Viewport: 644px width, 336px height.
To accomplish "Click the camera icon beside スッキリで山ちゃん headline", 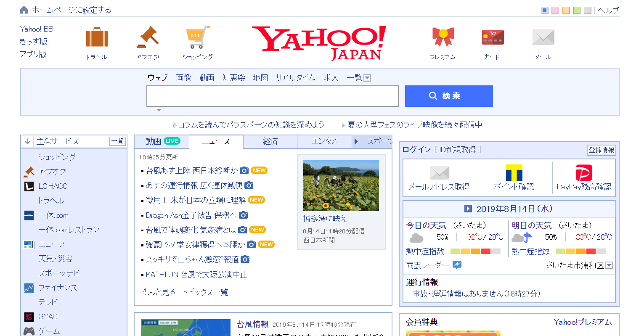I will coord(245,259).
